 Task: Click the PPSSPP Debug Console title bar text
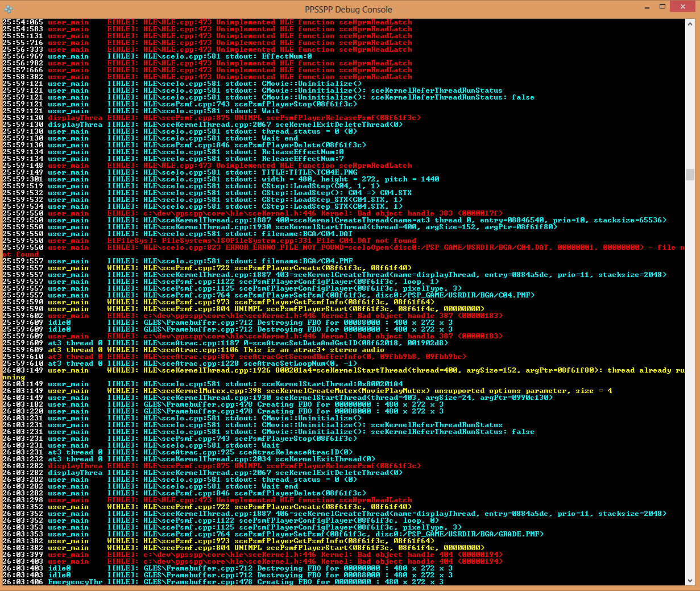348,9
